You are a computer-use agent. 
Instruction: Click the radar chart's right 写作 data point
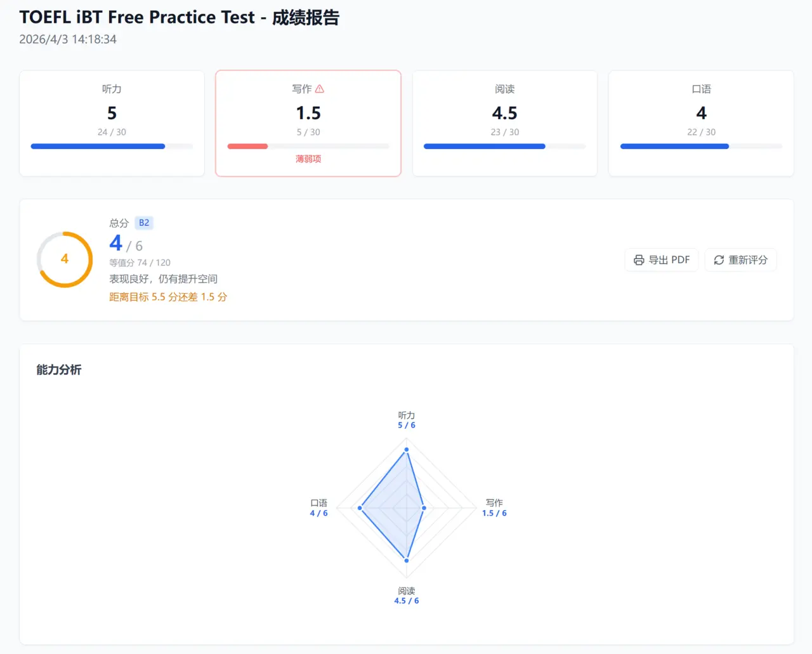pyautogui.click(x=424, y=508)
